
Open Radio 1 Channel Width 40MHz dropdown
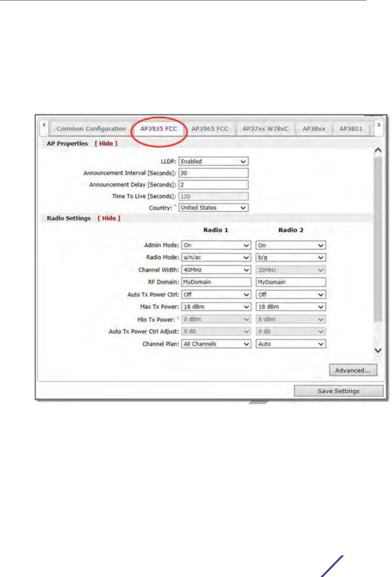pyautogui.click(x=216, y=270)
